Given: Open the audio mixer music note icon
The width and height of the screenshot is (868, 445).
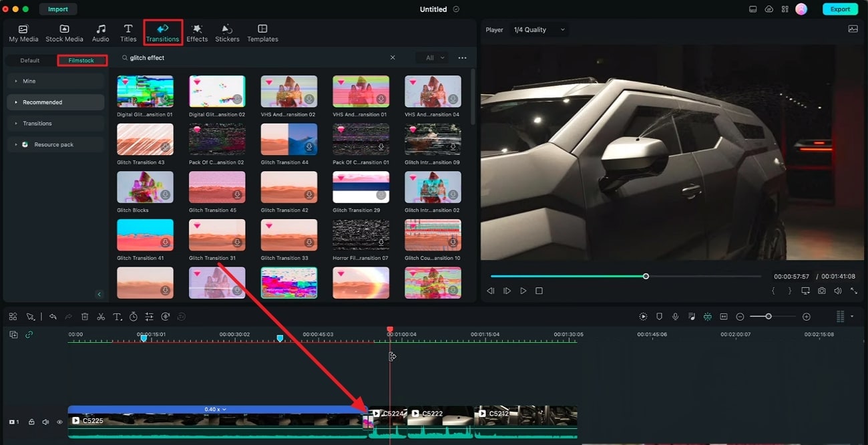Looking at the screenshot, I should [692, 317].
